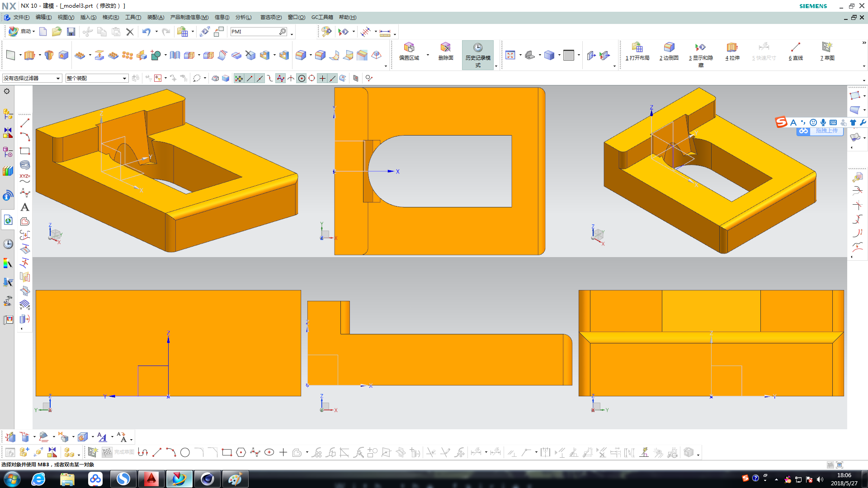Expand the 整个装配 scope dropdown

tap(124, 78)
